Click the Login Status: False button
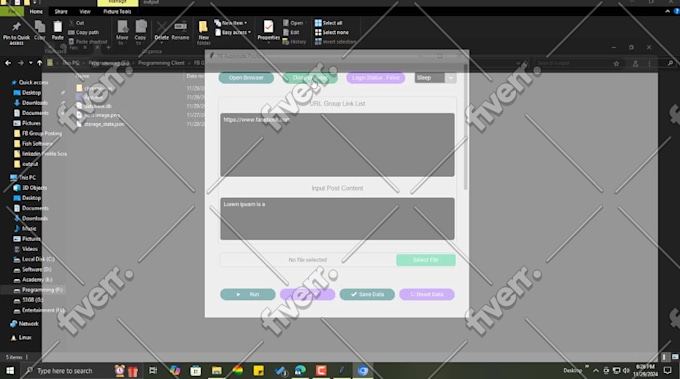Screen dimensions: 680x379 click(x=376, y=78)
